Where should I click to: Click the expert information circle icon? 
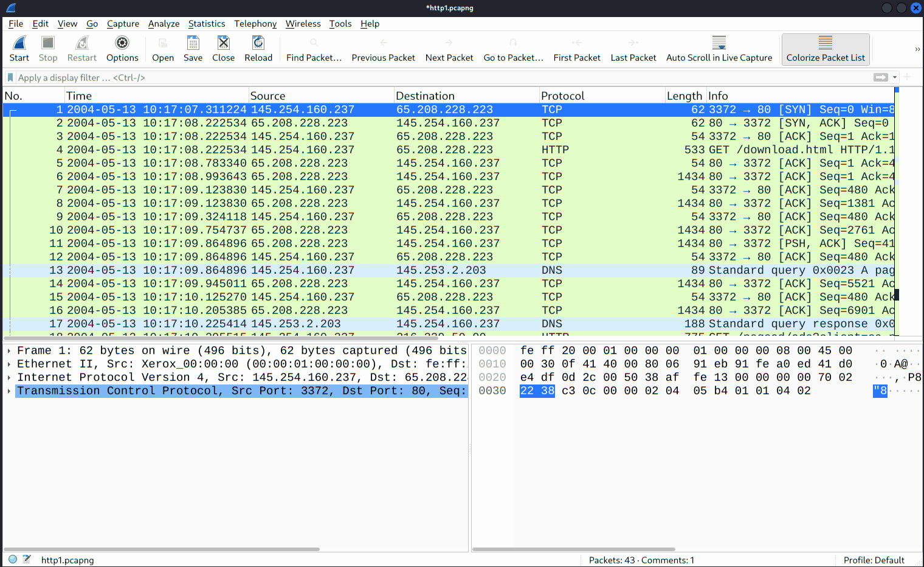pyautogui.click(x=13, y=559)
